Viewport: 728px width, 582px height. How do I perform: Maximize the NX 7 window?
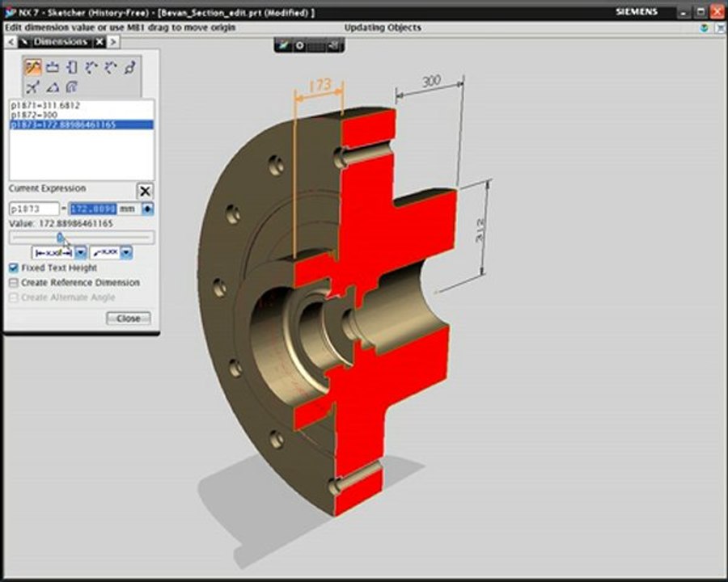pos(700,13)
